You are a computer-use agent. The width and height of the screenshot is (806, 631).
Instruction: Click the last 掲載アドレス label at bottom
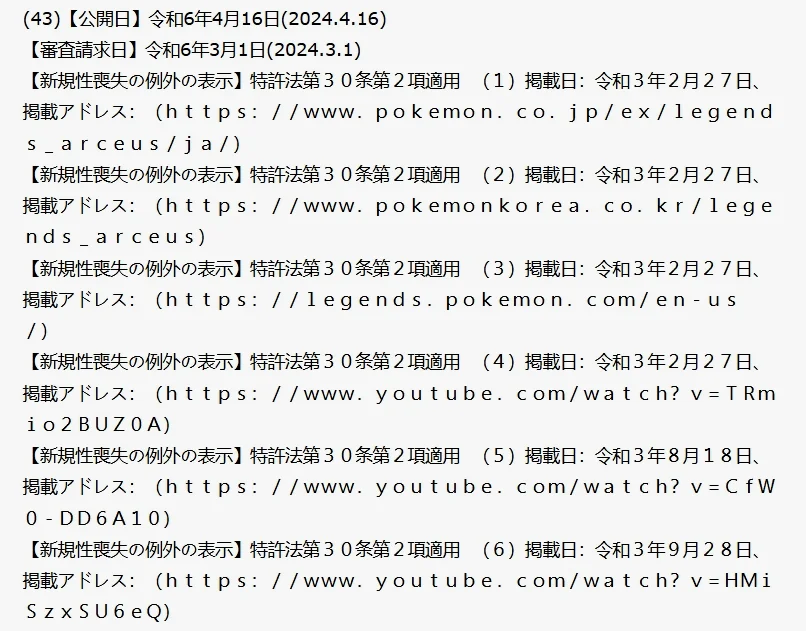(x=79, y=581)
